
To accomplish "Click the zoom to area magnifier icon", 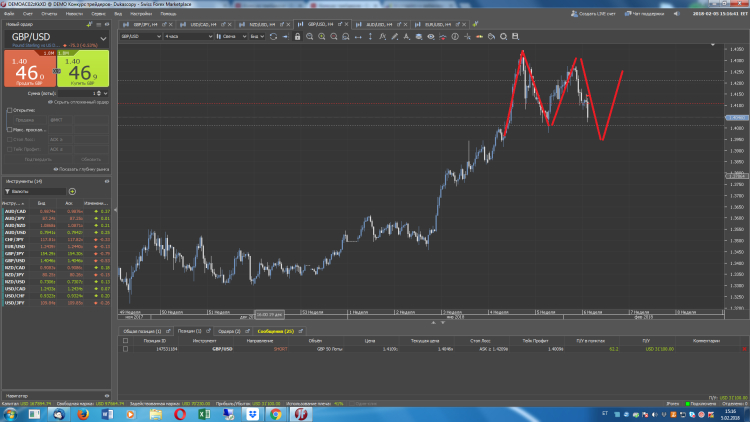I will (346, 36).
